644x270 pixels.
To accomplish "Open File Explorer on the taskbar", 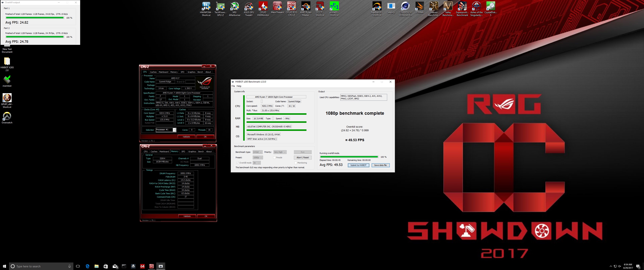I will (96, 266).
